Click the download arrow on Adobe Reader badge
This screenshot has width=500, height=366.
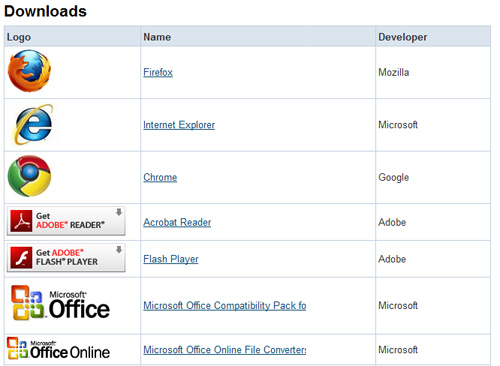pos(119,212)
